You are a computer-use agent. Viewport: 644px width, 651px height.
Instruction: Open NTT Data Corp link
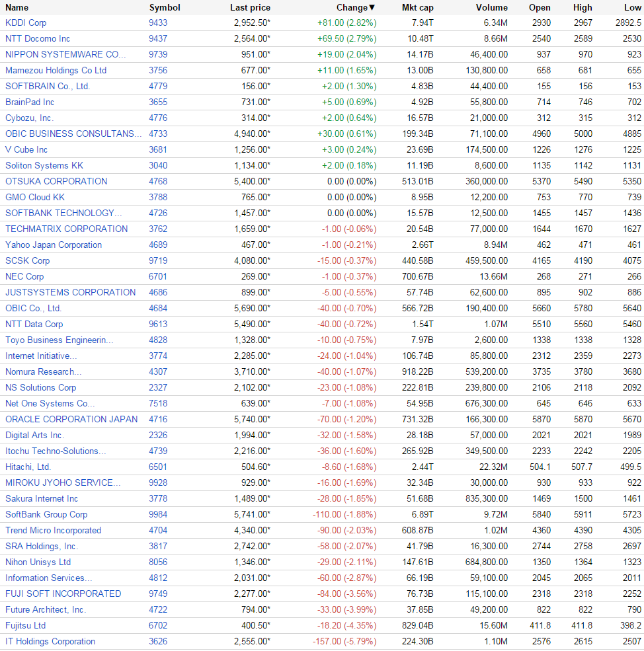(x=34, y=325)
